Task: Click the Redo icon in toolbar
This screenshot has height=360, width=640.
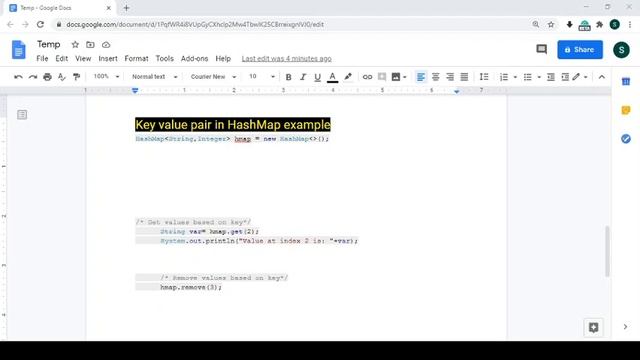Action: [x=33, y=77]
